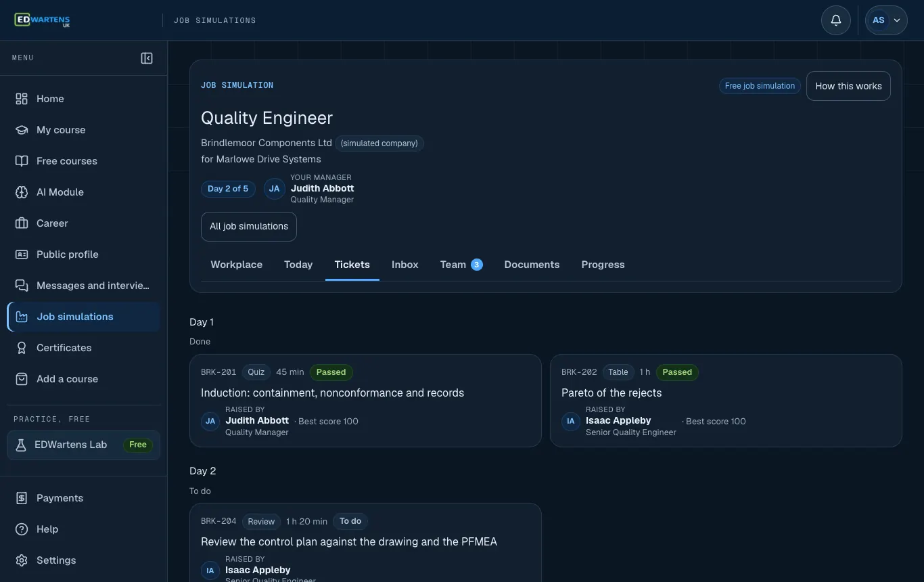The height and width of the screenshot is (582, 924).
Task: Click Judith Abbott's JA manager avatar in header
Action: (x=274, y=189)
